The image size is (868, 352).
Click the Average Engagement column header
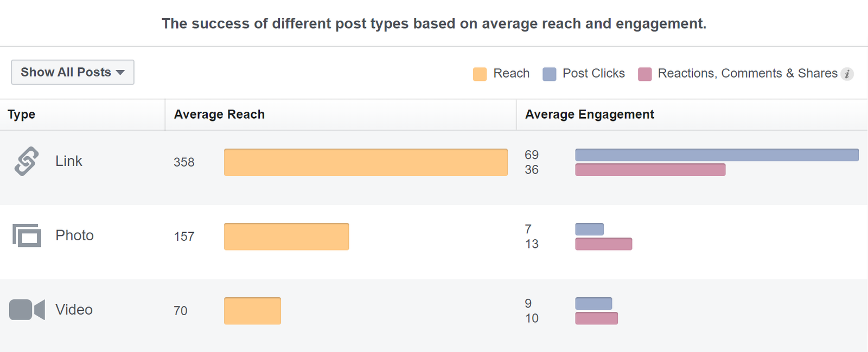[x=590, y=114]
